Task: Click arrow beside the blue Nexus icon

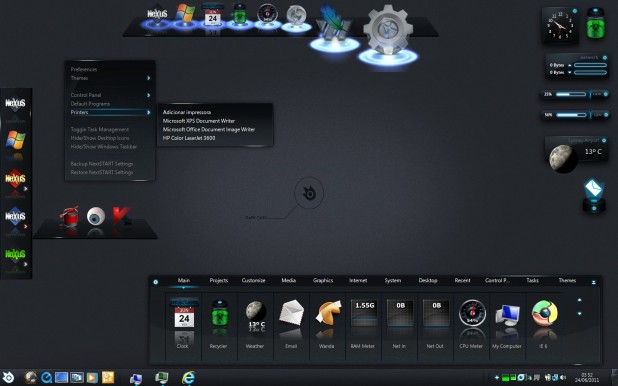Action: coord(26,227)
